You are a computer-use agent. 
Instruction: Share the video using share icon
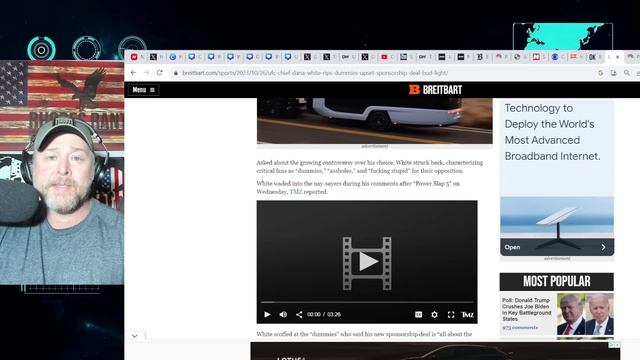coord(299,314)
